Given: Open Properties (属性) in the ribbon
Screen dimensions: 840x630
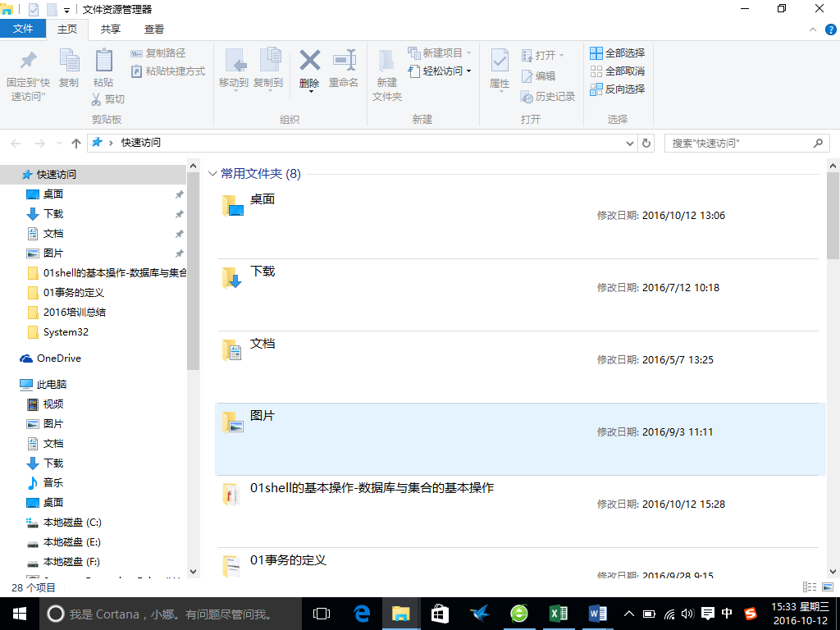Looking at the screenshot, I should pos(500,70).
